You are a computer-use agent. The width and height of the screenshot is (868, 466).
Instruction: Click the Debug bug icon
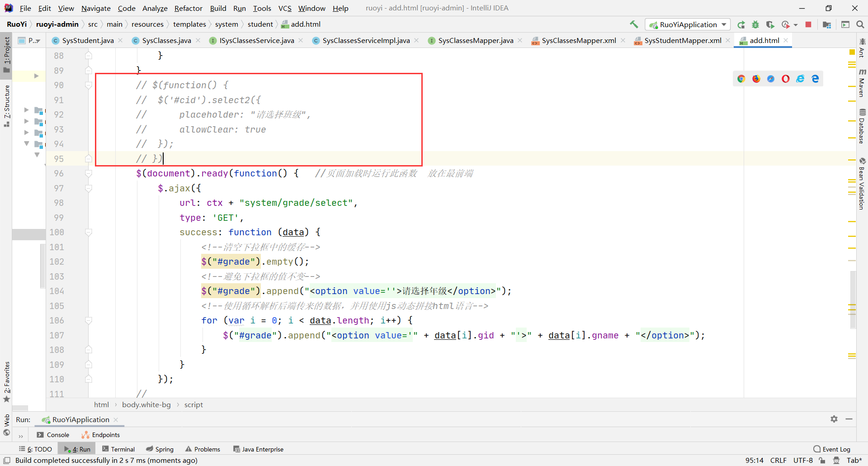pos(755,24)
